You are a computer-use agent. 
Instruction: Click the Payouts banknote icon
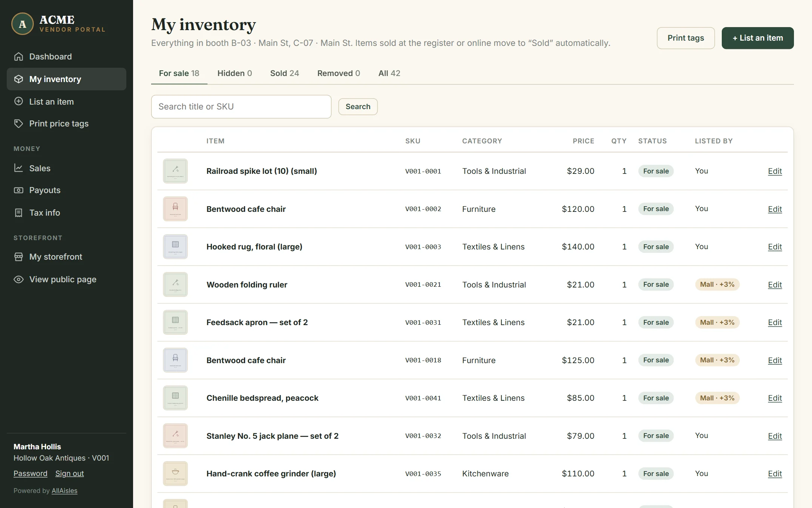(x=18, y=190)
